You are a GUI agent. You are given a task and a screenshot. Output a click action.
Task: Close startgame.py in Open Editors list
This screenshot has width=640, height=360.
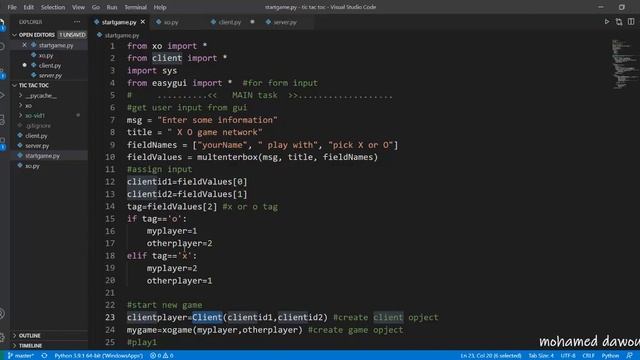pyautogui.click(x=24, y=45)
